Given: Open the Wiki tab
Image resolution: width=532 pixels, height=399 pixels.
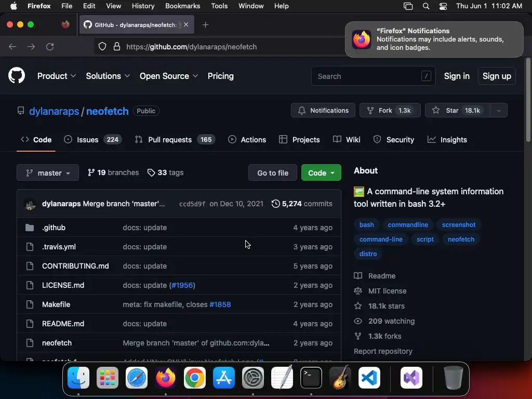Looking at the screenshot, I should coord(347,140).
